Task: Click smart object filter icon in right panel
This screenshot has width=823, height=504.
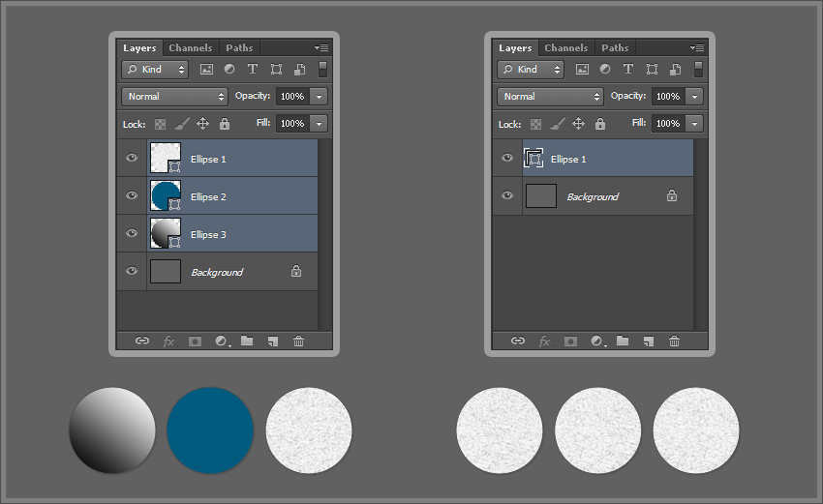Action: 676,70
